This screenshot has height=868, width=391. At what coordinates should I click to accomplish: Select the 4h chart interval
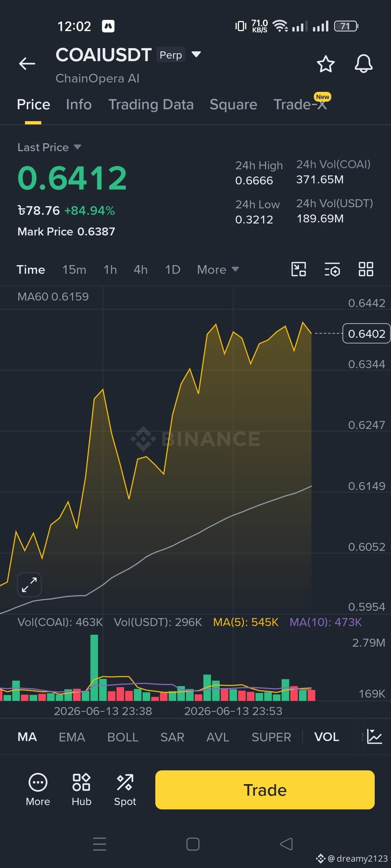[x=140, y=269]
